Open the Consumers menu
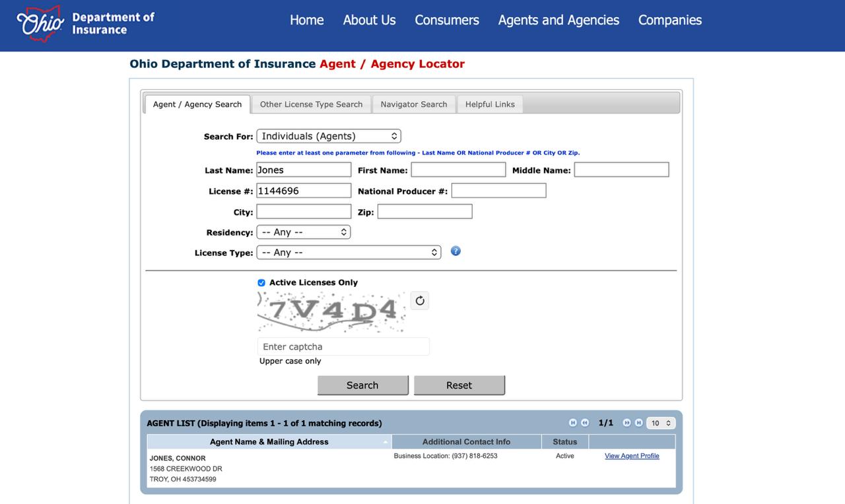Image resolution: width=845 pixels, height=504 pixels. click(x=447, y=20)
